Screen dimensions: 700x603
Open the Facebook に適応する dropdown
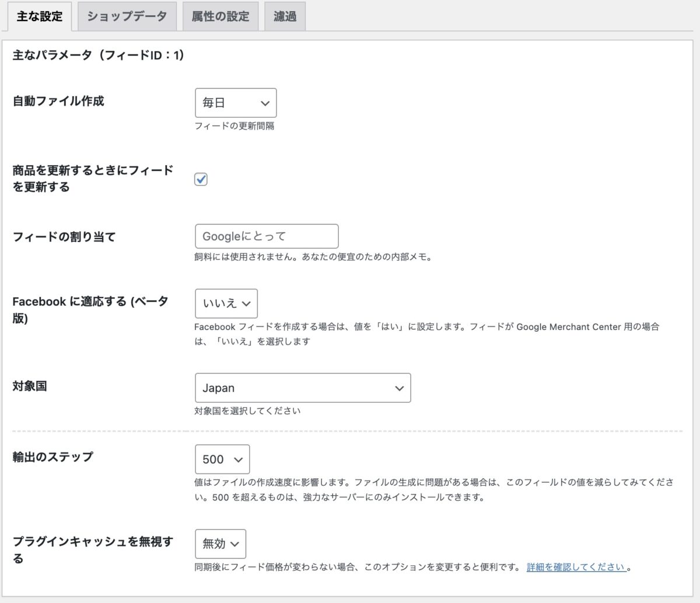point(226,303)
